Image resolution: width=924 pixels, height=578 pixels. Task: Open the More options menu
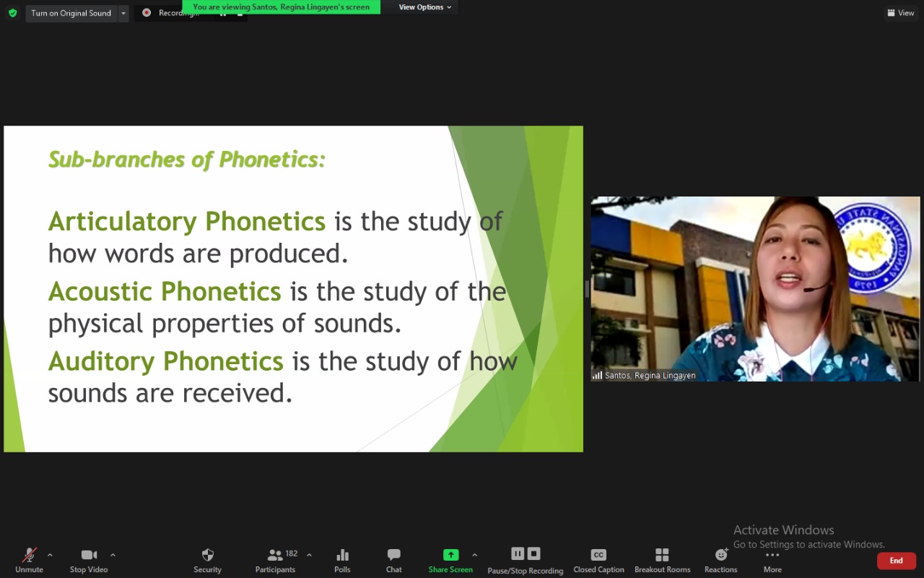click(772, 561)
